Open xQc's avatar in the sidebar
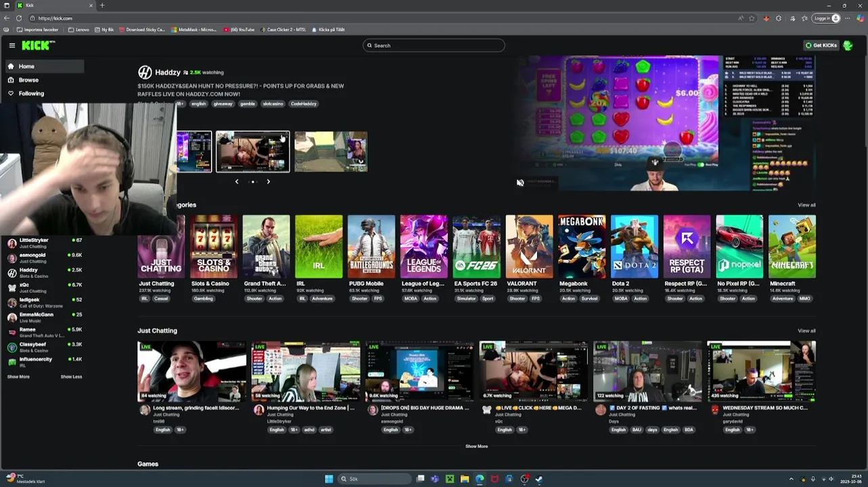 [12, 287]
